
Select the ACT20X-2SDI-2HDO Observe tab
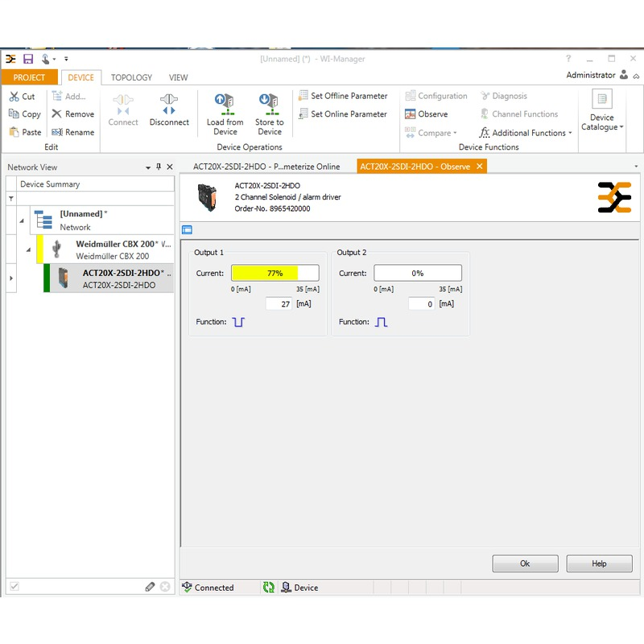[x=415, y=167]
